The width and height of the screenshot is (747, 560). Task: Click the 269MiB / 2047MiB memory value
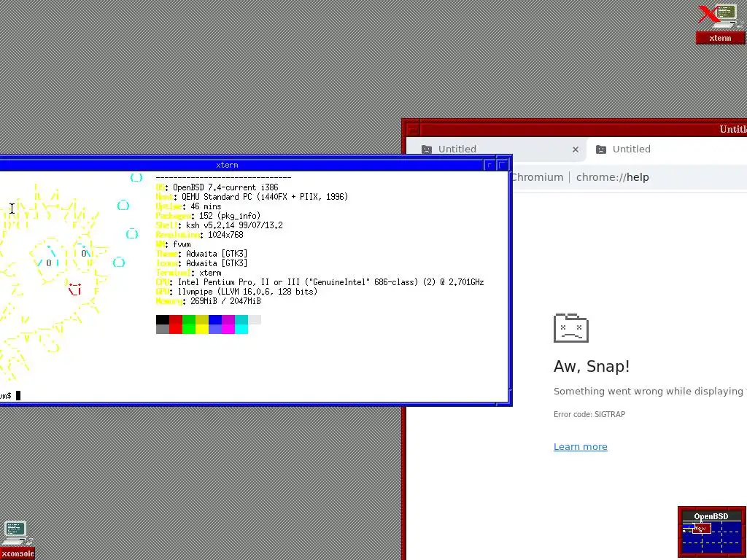[225, 301]
